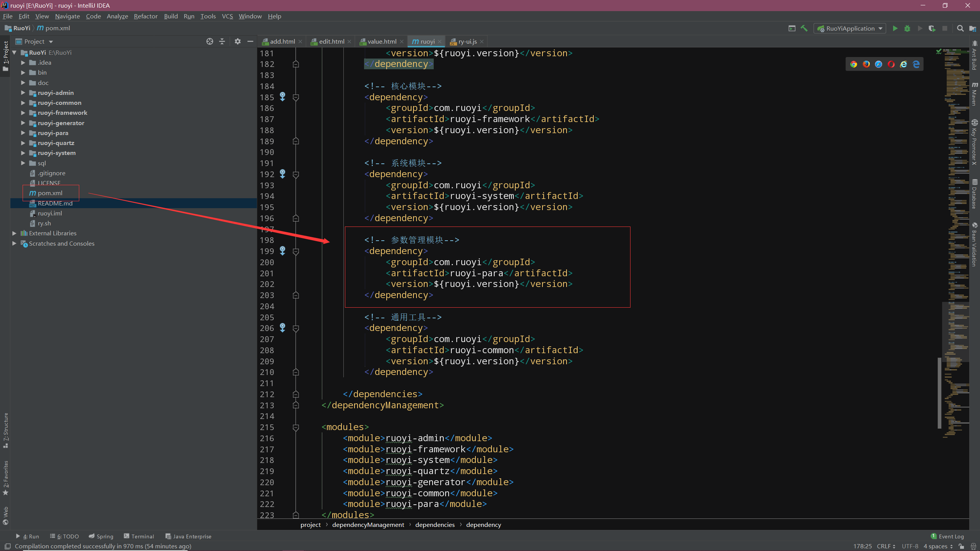Screen dimensions: 980x551
Task: Click the green Run application icon
Action: [x=895, y=28]
